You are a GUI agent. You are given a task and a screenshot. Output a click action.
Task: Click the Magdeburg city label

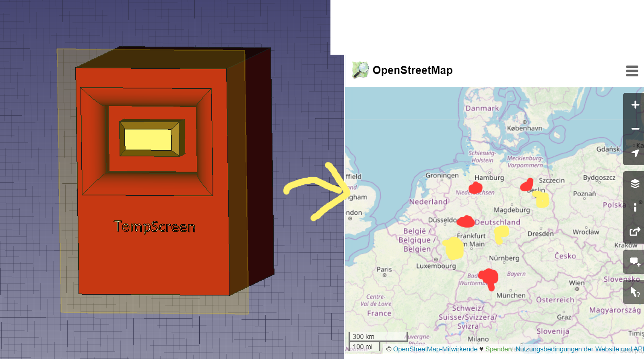[512, 210]
